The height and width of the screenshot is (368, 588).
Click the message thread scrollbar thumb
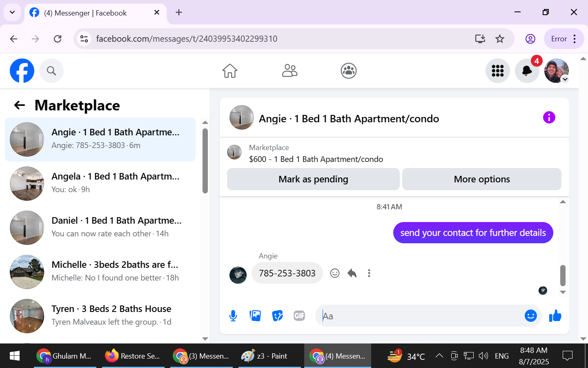tap(563, 275)
